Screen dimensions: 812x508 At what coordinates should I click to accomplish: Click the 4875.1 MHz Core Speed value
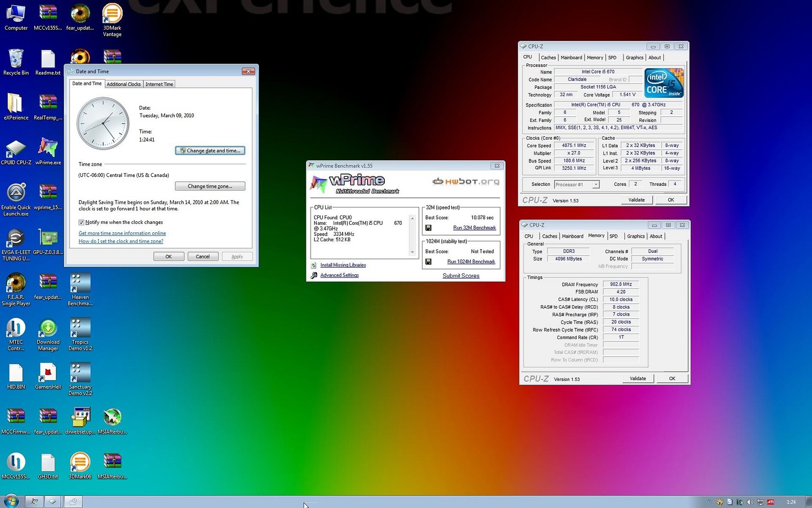(x=574, y=145)
